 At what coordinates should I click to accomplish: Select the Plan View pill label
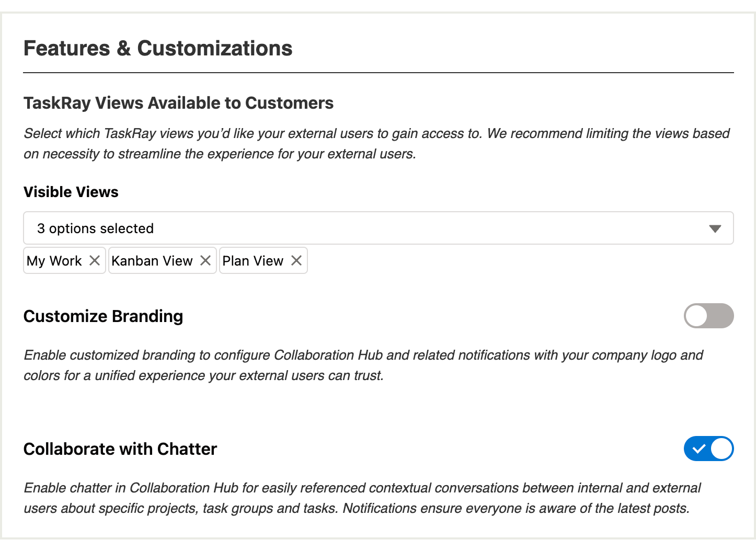click(253, 261)
